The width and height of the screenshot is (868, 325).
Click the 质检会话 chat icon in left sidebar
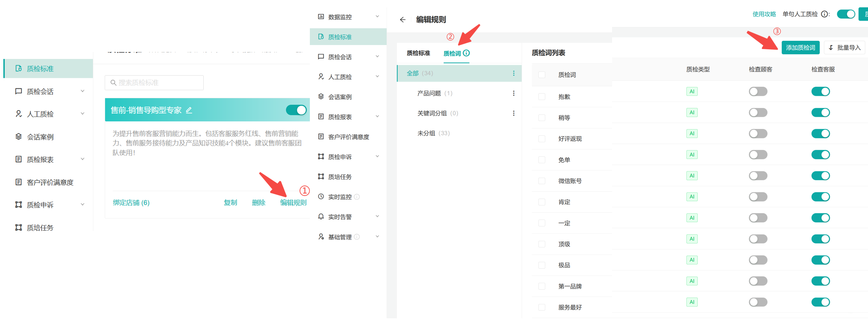[19, 91]
